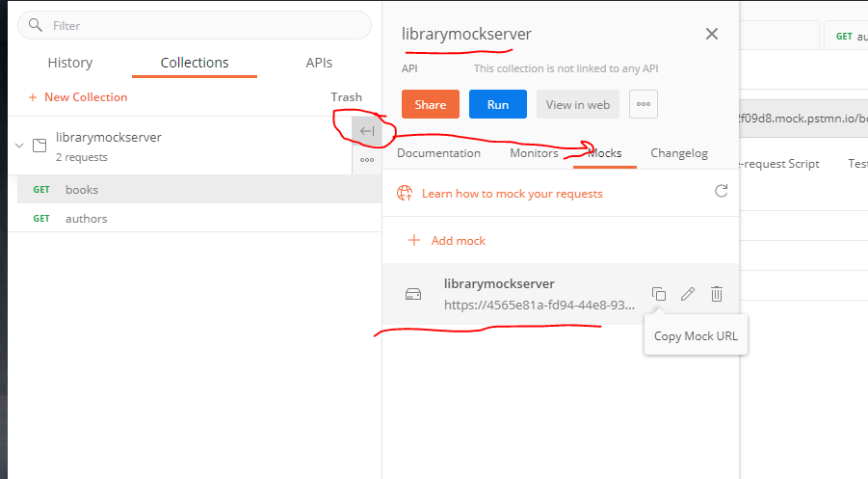Viewport: 868px width, 479px height.
Task: Open the Pre-request Script tab in background
Action: [779, 164]
